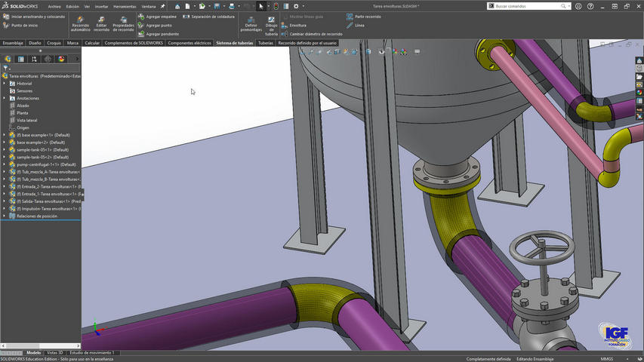Click Agregar empalme
The height and width of the screenshot is (362, 644).
157,17
